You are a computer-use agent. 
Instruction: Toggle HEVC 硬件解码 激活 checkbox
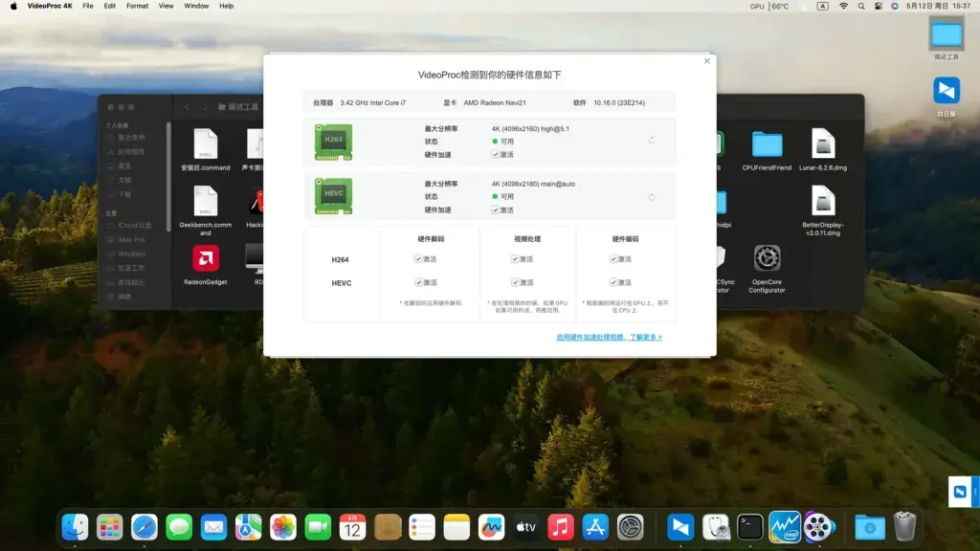pyautogui.click(x=418, y=282)
